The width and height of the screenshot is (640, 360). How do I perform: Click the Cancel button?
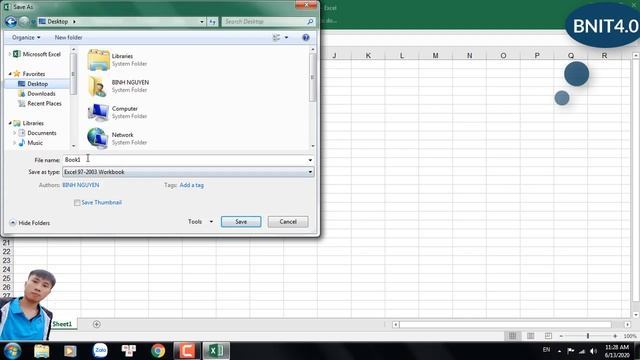tap(288, 222)
